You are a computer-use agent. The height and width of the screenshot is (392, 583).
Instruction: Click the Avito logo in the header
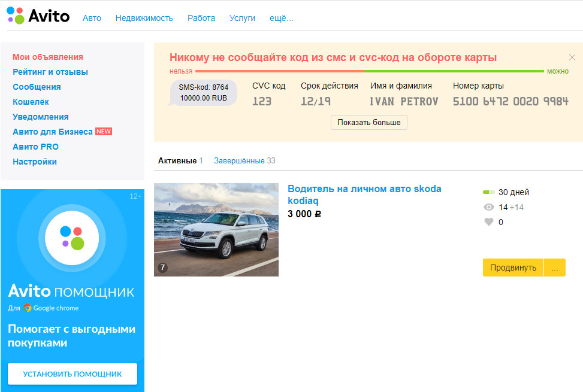(38, 16)
